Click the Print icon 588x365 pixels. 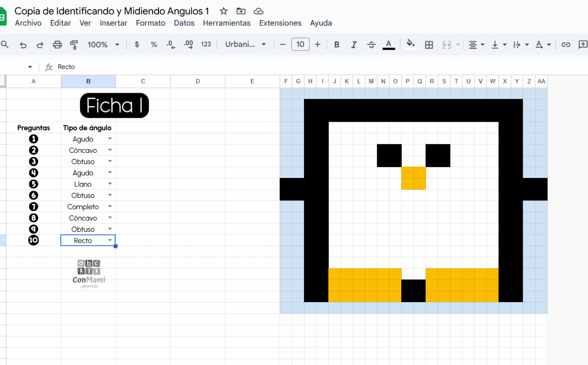coord(57,45)
